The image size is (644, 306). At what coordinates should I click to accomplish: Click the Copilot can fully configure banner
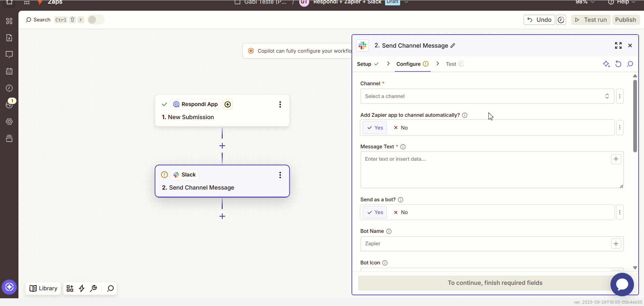[x=297, y=51]
